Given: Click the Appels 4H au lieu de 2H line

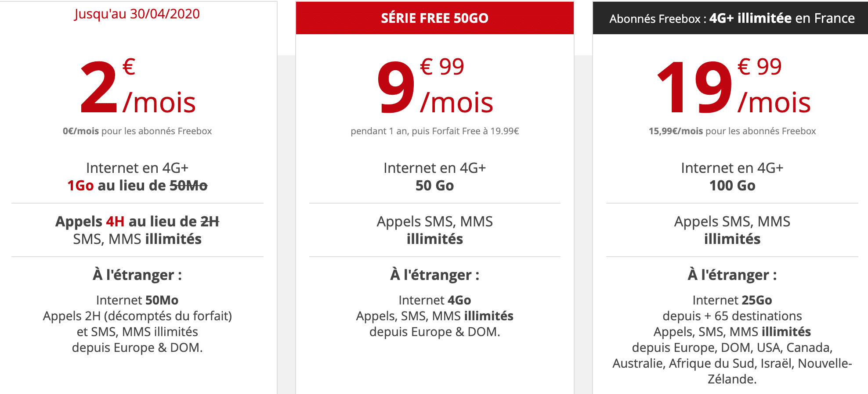Looking at the screenshot, I should click(x=137, y=222).
